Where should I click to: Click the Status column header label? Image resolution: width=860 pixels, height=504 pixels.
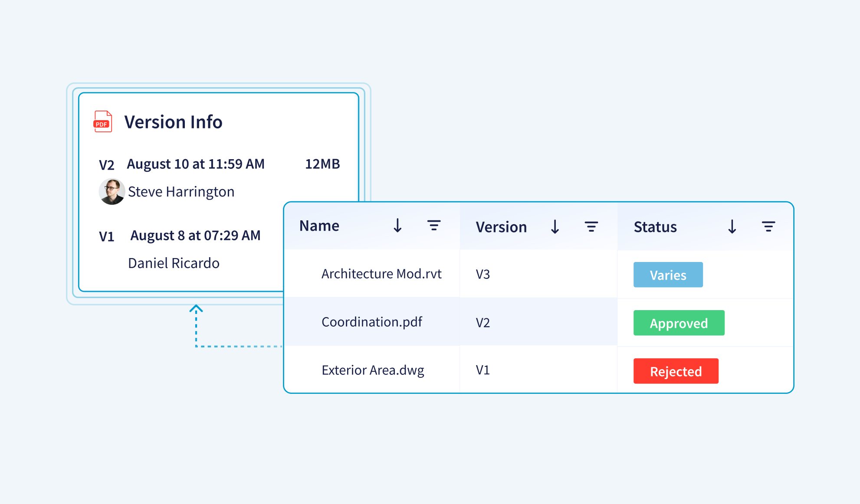coord(655,227)
